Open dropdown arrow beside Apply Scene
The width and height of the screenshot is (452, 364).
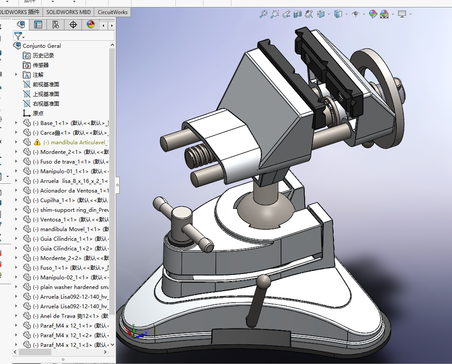(x=393, y=14)
